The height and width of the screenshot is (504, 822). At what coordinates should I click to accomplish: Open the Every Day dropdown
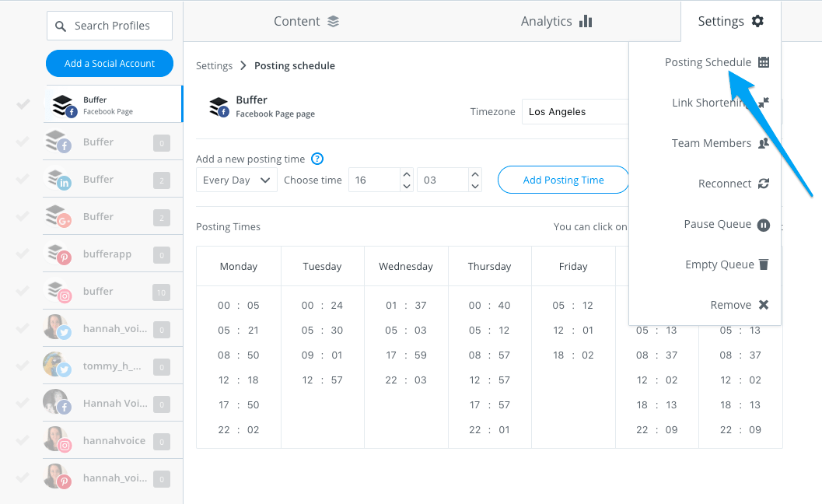coord(236,180)
